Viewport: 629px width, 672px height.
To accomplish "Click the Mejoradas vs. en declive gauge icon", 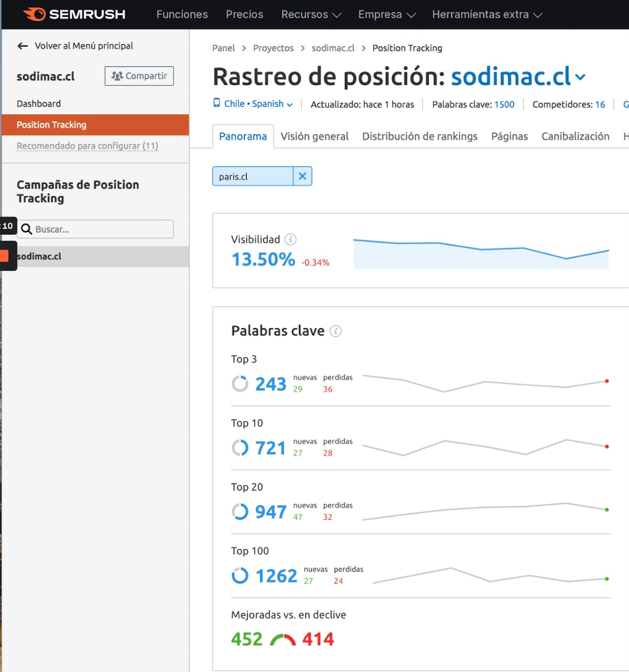I will click(283, 640).
